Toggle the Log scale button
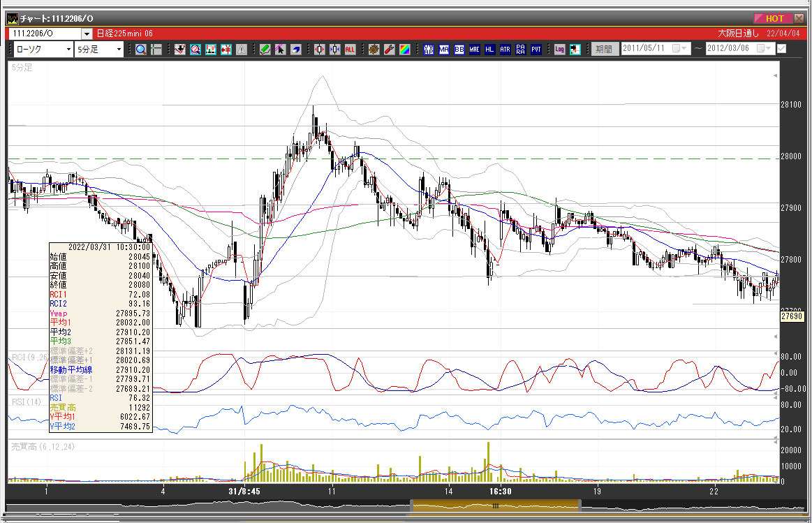The width and height of the screenshot is (812, 523). 559,49
